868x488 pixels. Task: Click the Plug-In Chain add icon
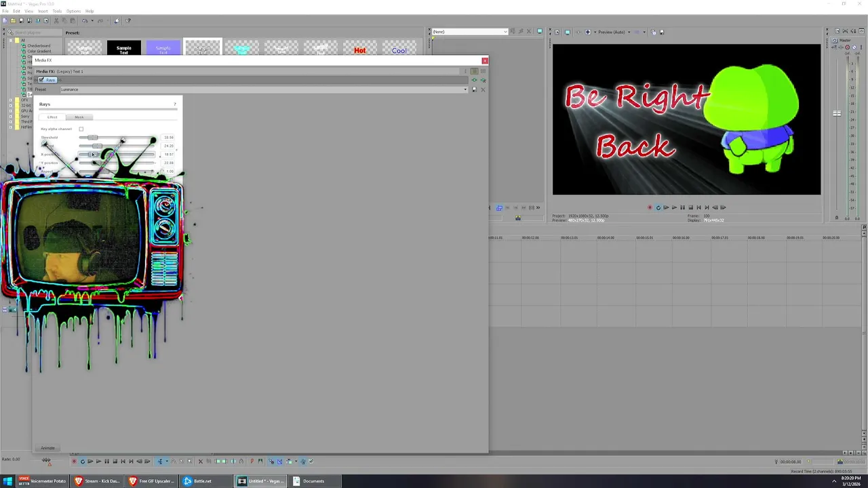click(474, 80)
